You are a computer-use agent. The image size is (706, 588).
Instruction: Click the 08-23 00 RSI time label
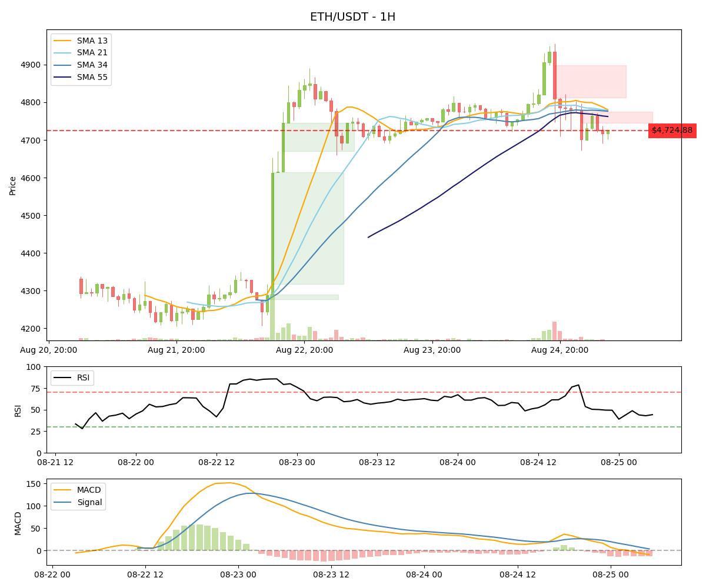(297, 462)
